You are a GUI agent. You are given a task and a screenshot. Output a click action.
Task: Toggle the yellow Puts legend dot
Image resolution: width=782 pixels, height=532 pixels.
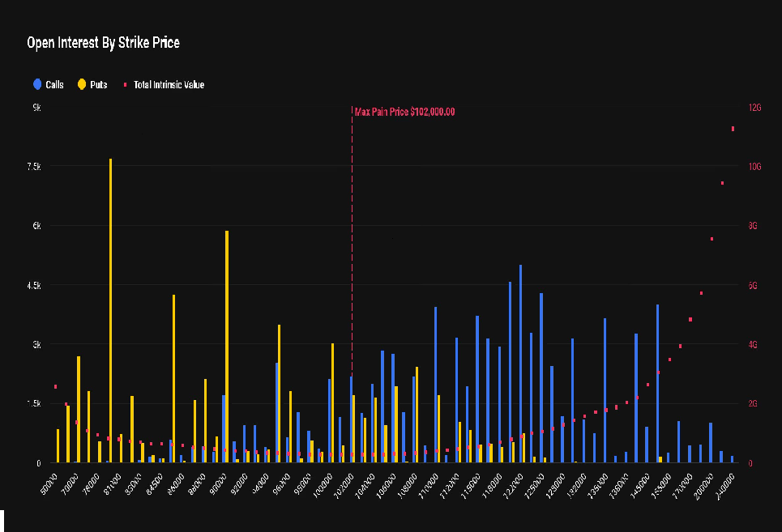point(82,84)
